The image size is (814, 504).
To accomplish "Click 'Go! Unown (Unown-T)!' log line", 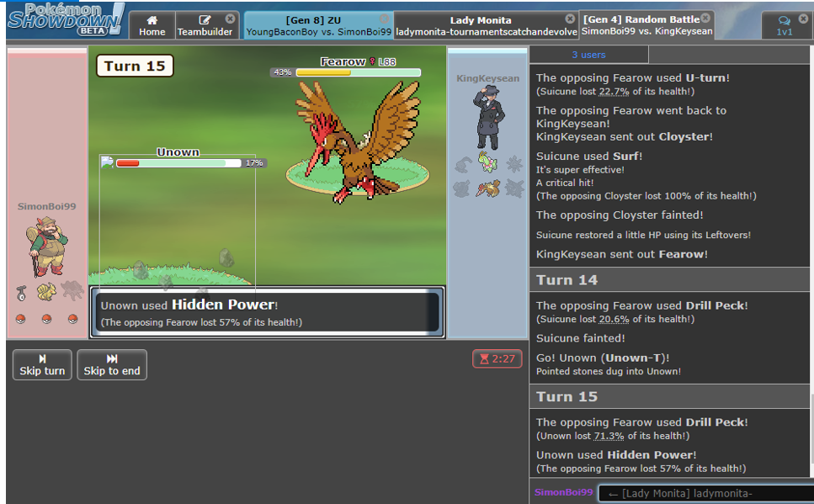I will click(603, 358).
